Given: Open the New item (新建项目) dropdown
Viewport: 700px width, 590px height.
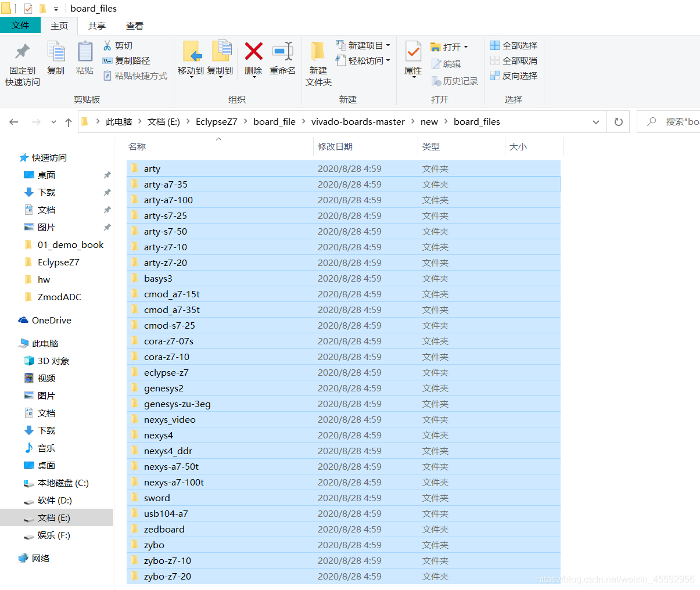Looking at the screenshot, I should click(x=363, y=45).
